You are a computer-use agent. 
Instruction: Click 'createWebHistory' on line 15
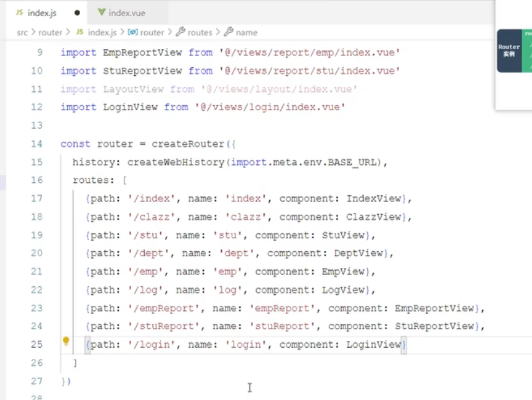(176, 162)
